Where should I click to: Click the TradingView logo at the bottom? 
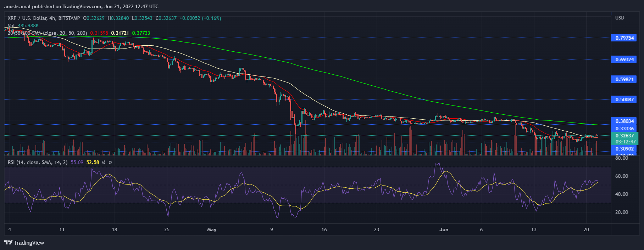[x=24, y=243]
